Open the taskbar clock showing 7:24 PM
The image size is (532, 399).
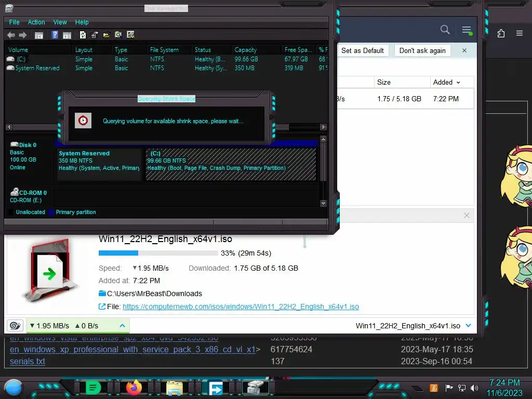504,388
